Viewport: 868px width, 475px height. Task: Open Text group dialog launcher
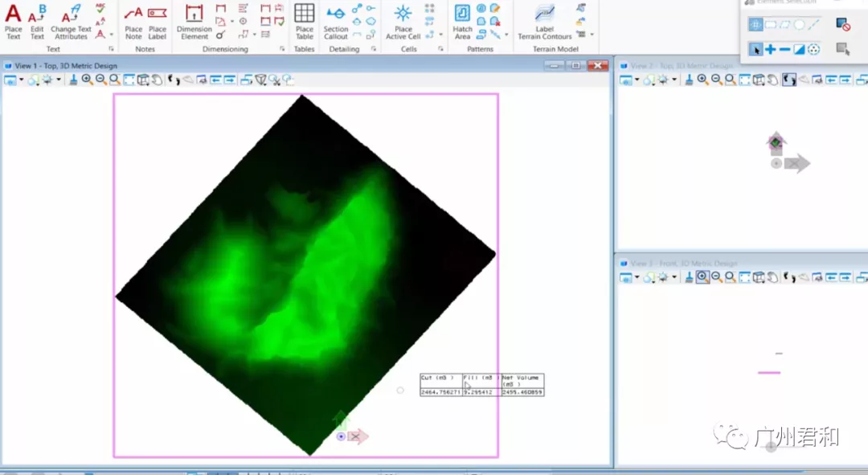click(111, 49)
